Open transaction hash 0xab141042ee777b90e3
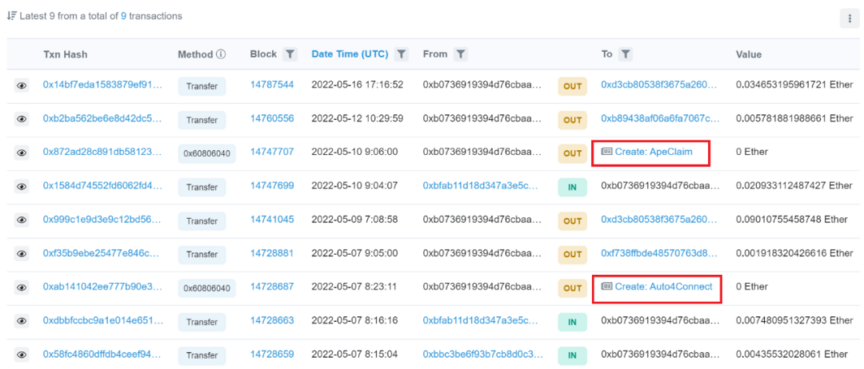Screen dimensions: 864x369 pyautogui.click(x=103, y=286)
